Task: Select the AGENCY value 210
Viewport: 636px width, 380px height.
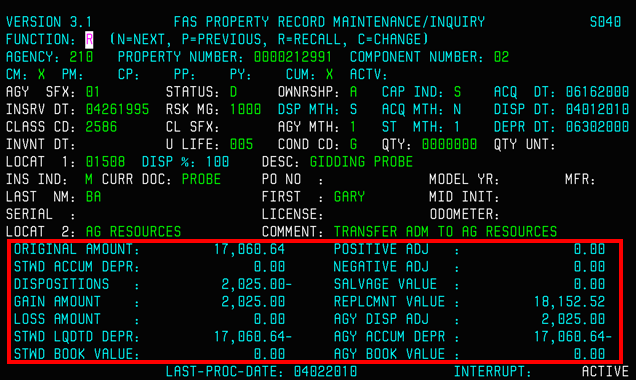Action: (81, 57)
